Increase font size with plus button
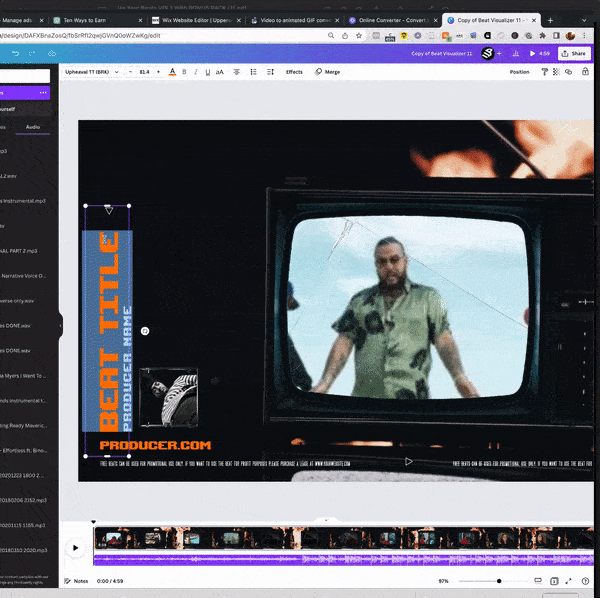 (158, 72)
